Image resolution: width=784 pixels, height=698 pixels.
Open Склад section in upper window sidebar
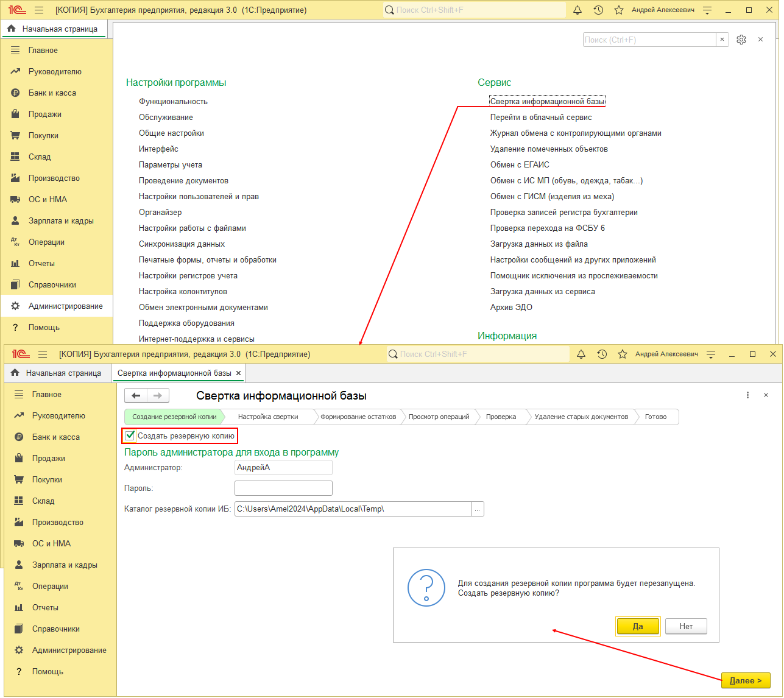(x=56, y=157)
